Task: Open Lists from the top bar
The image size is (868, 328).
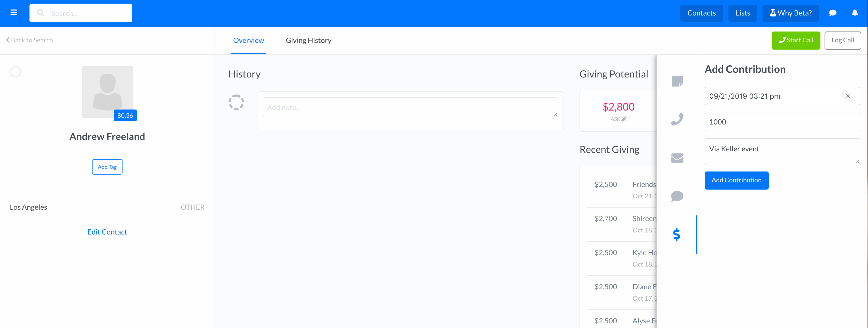Action: (743, 13)
